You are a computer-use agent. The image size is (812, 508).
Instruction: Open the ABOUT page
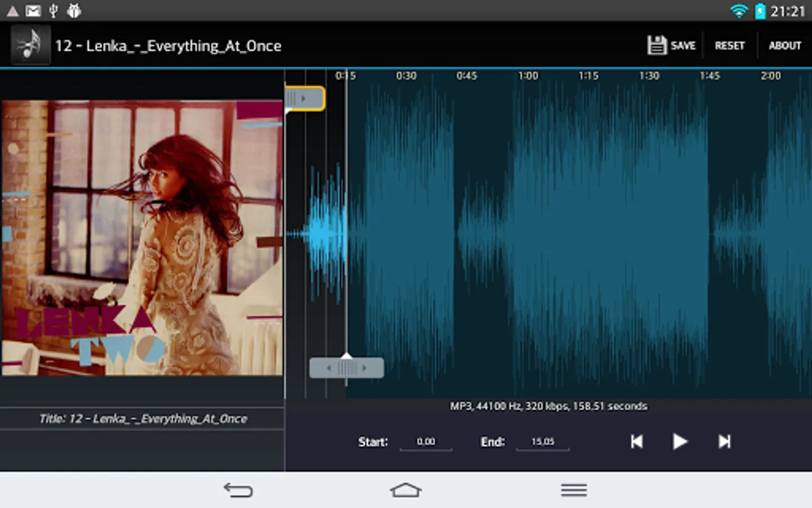tap(785, 46)
